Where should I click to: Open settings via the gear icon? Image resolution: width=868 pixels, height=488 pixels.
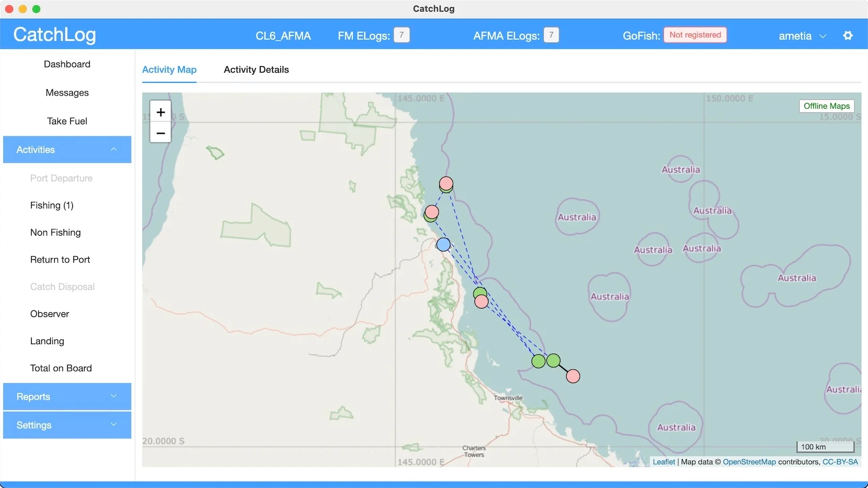848,36
